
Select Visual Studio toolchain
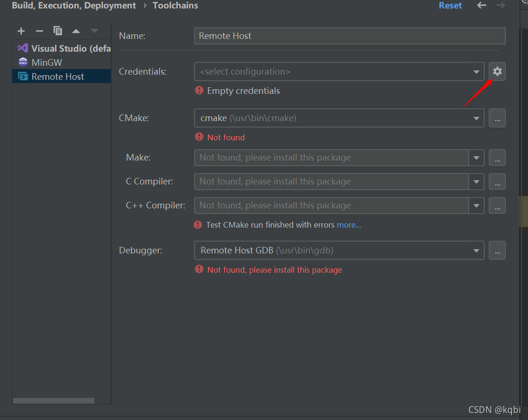pyautogui.click(x=62, y=48)
